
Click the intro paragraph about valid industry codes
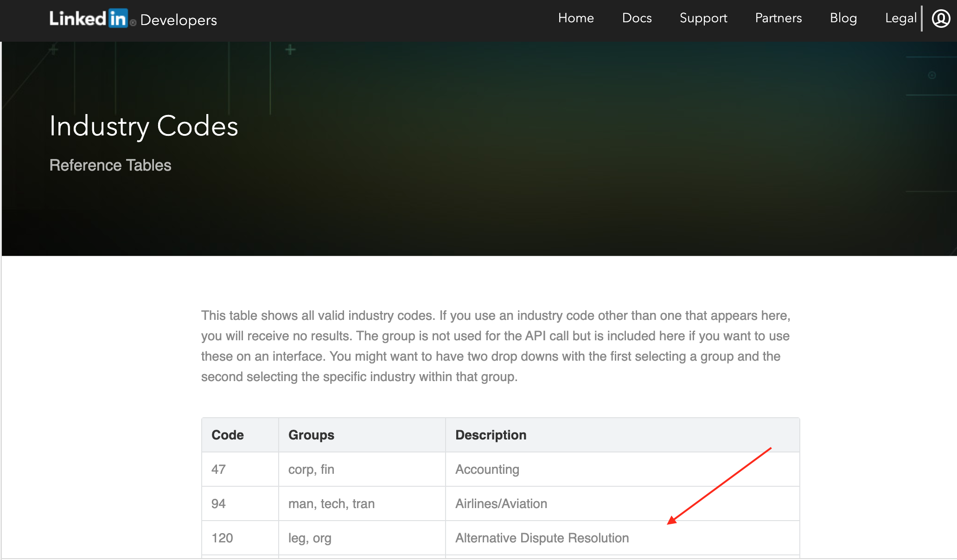(x=496, y=346)
